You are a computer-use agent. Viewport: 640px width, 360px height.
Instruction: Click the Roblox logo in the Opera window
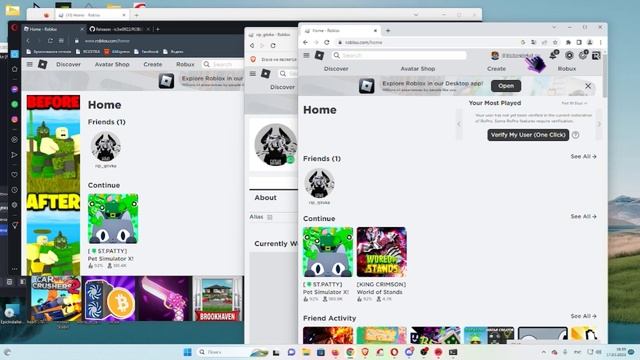[x=42, y=64]
